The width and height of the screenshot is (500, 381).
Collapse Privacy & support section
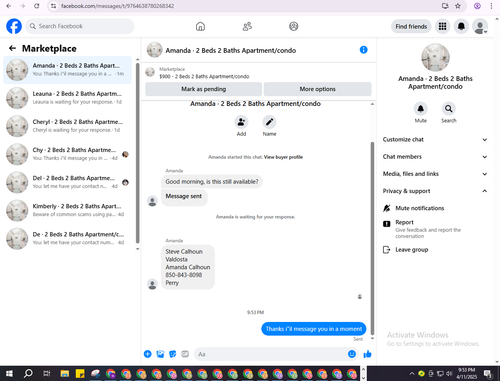point(435,191)
